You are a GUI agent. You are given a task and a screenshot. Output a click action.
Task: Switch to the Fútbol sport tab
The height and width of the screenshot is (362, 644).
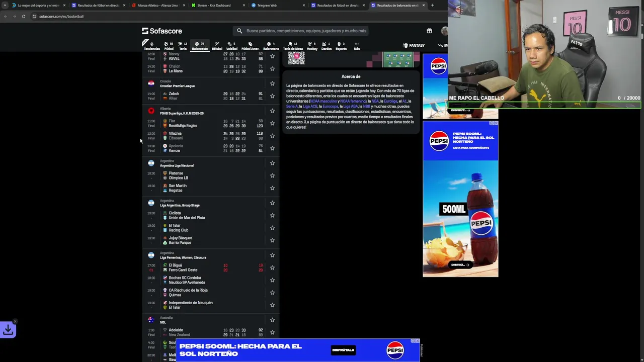[169, 46]
